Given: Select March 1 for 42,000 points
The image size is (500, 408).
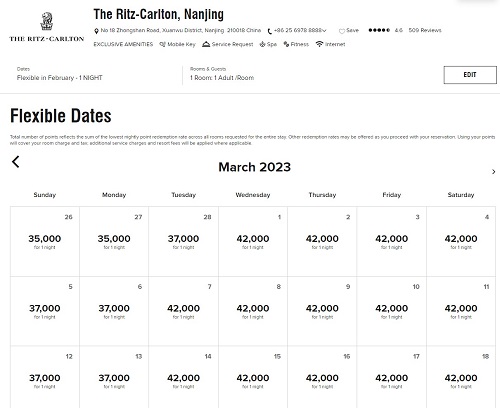Looking at the screenshot, I should 253,241.
